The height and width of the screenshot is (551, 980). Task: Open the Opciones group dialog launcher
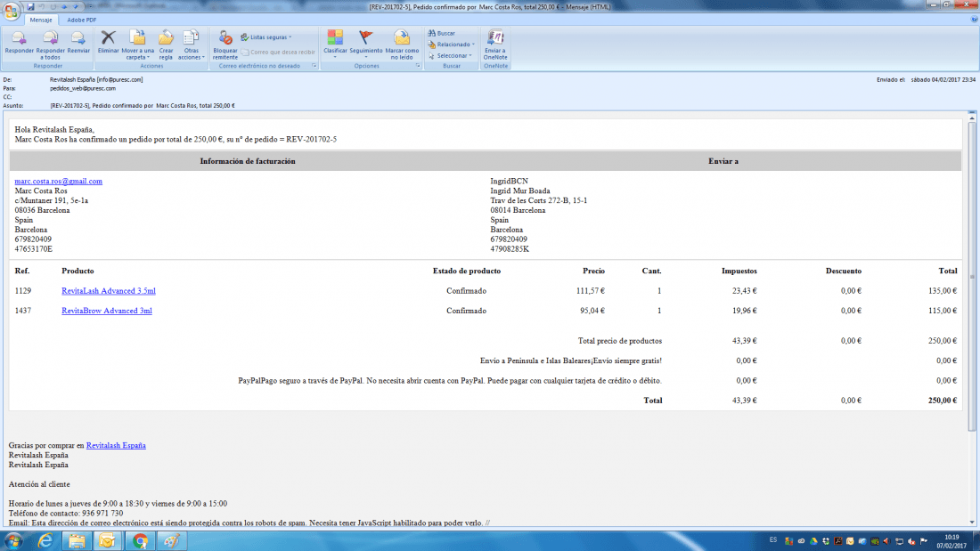418,66
